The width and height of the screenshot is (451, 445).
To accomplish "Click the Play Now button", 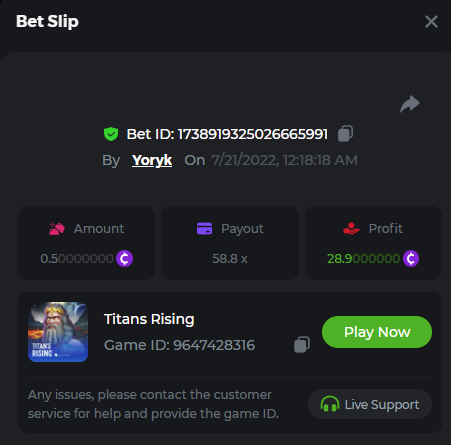I will click(x=377, y=332).
